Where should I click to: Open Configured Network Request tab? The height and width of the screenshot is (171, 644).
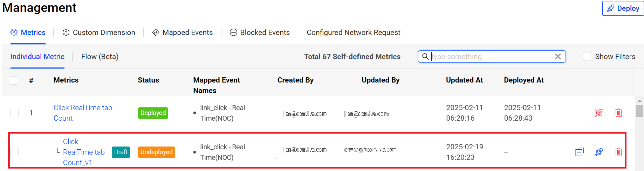pos(353,33)
